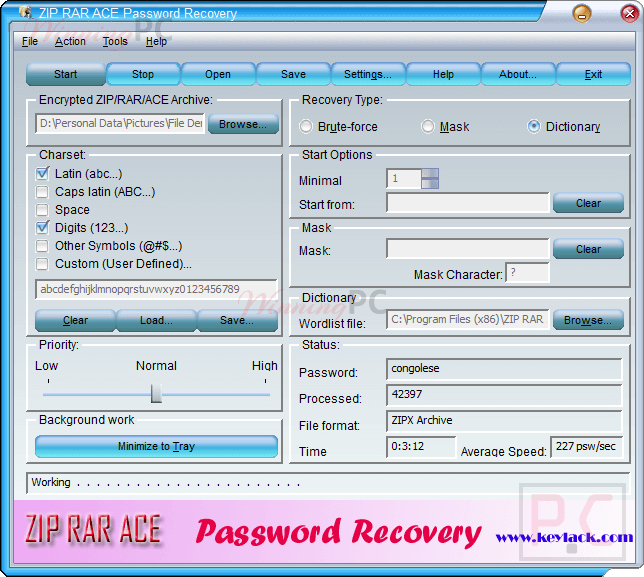Click the app icon in title bar
The image size is (644, 577).
pos(26,13)
